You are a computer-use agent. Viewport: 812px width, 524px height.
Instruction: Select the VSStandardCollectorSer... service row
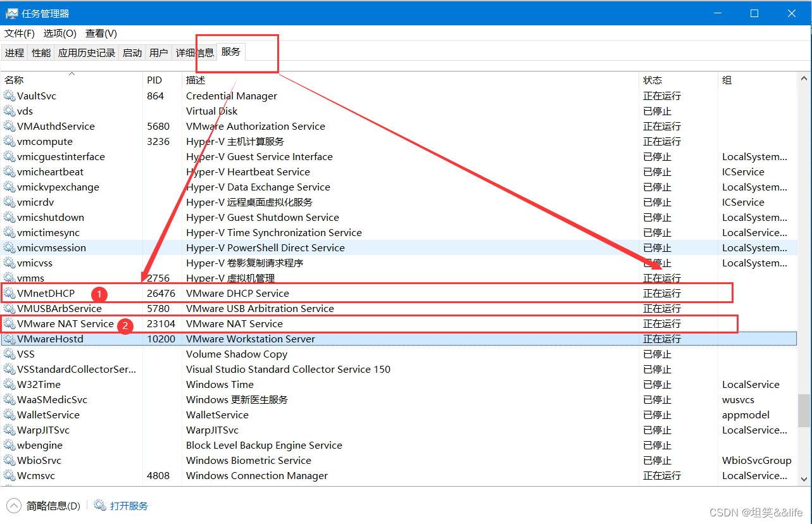point(399,370)
